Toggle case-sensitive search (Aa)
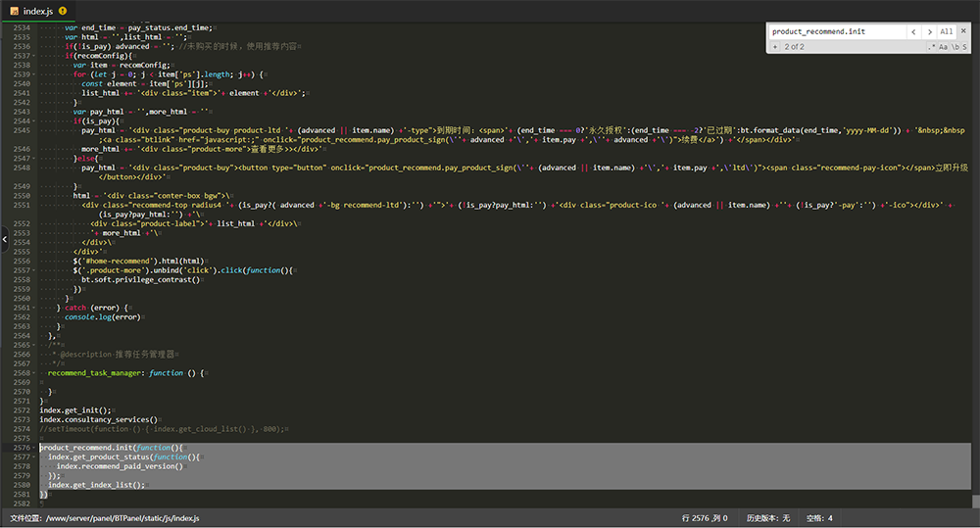This screenshot has width=980, height=528. pyautogui.click(x=943, y=46)
